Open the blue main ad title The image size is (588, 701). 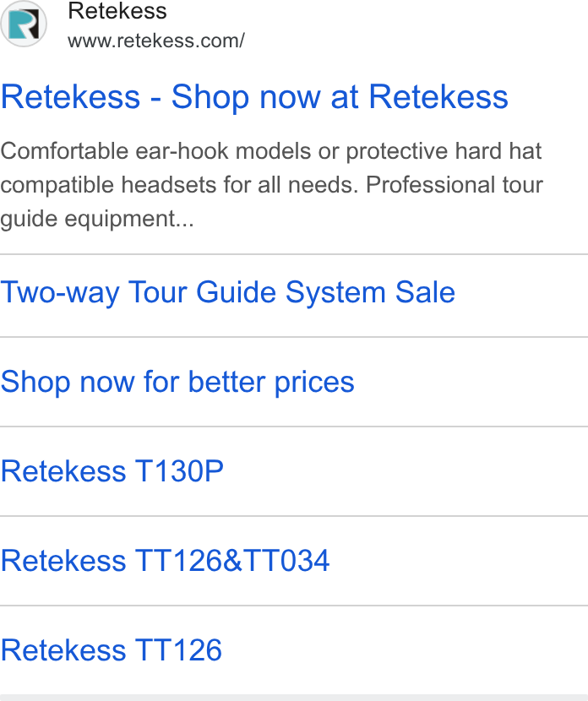point(254,96)
